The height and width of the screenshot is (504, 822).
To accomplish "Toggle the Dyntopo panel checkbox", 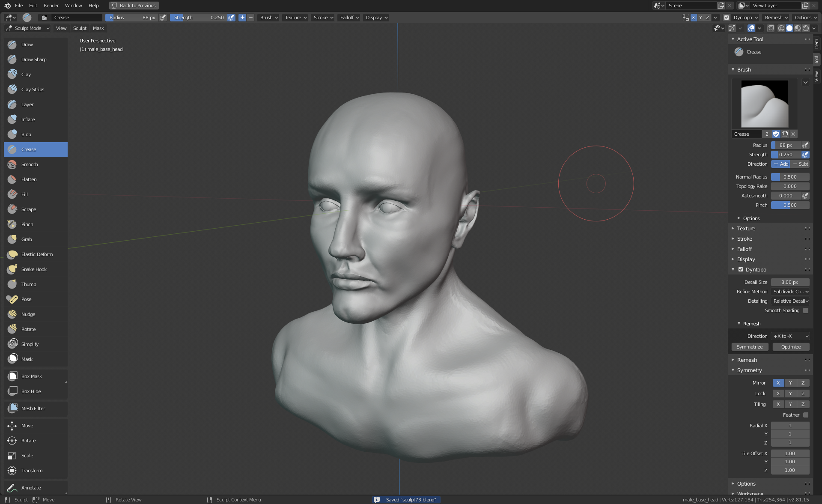I will click(x=741, y=270).
